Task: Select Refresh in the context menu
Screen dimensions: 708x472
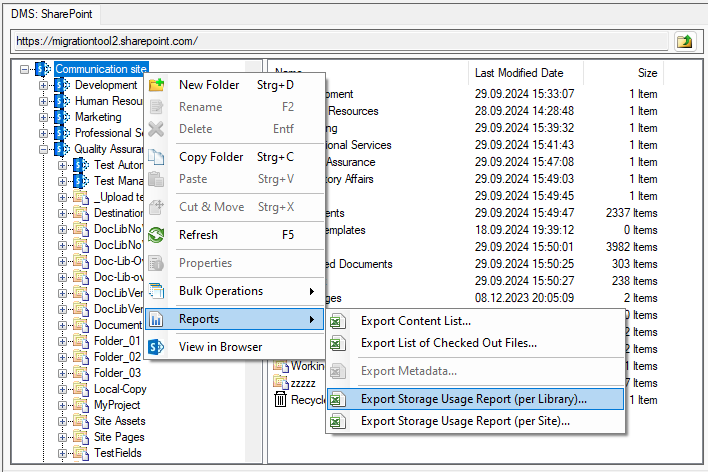Action: pyautogui.click(x=235, y=235)
